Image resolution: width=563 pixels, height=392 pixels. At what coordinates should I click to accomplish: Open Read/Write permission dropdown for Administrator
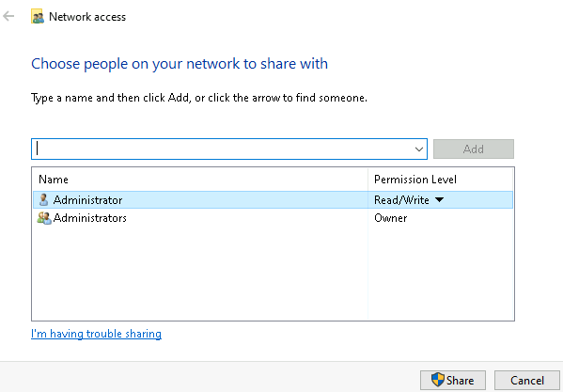point(439,200)
